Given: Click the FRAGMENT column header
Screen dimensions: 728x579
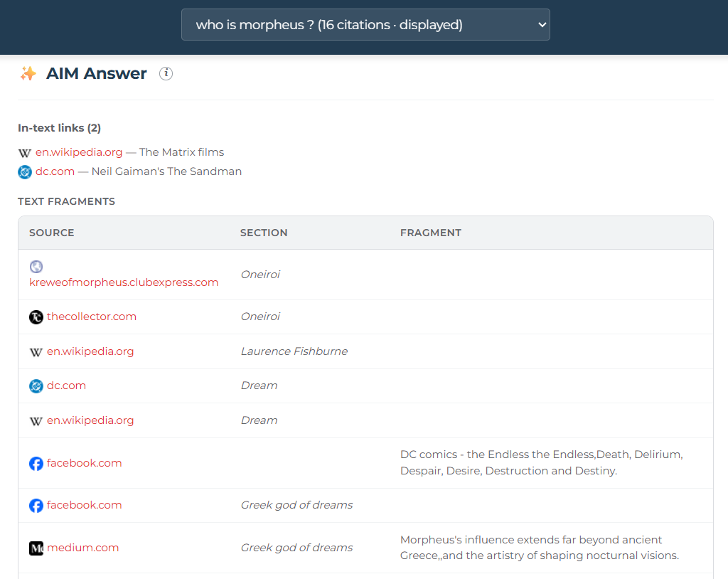Looking at the screenshot, I should (x=431, y=233).
